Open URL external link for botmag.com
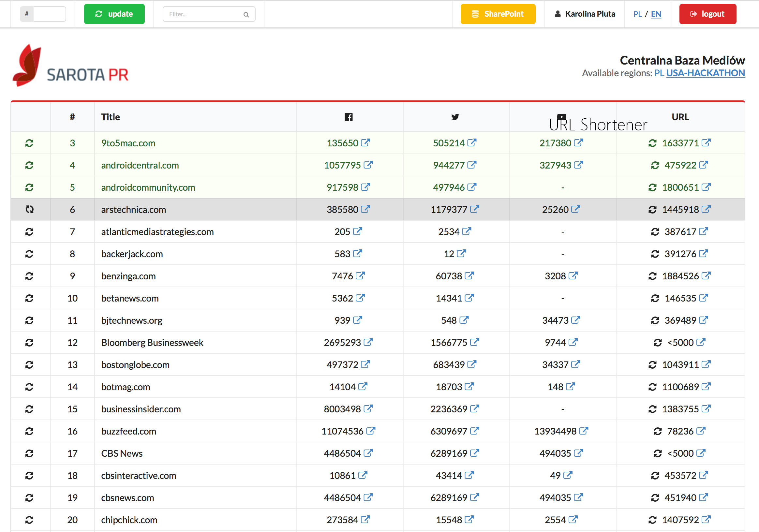This screenshot has width=759, height=532. (x=706, y=387)
